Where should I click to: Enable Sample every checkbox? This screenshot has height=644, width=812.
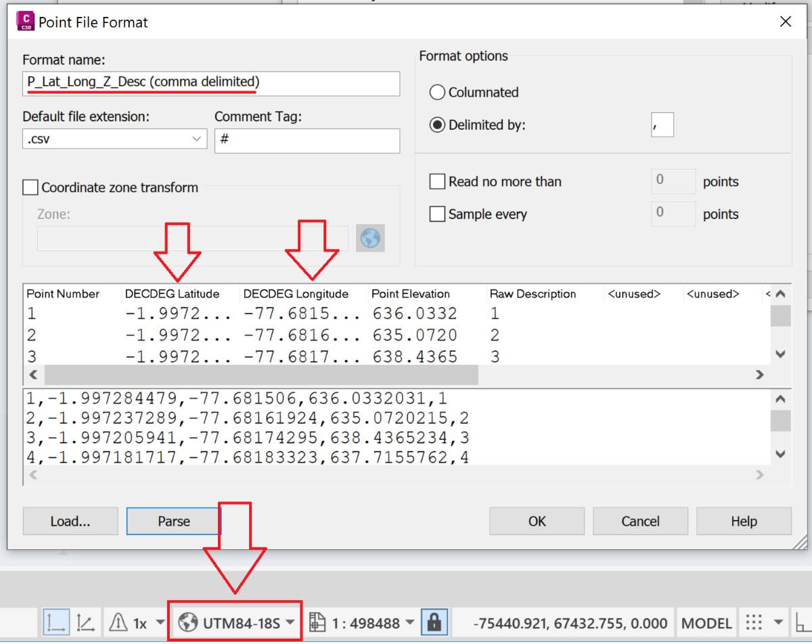click(x=437, y=214)
